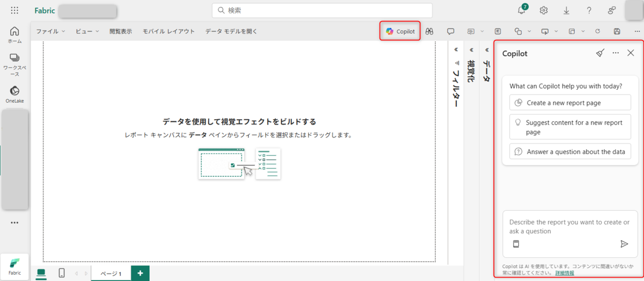This screenshot has width=644, height=281.
Task: Open the 詳細情報 link
Action: click(565, 273)
